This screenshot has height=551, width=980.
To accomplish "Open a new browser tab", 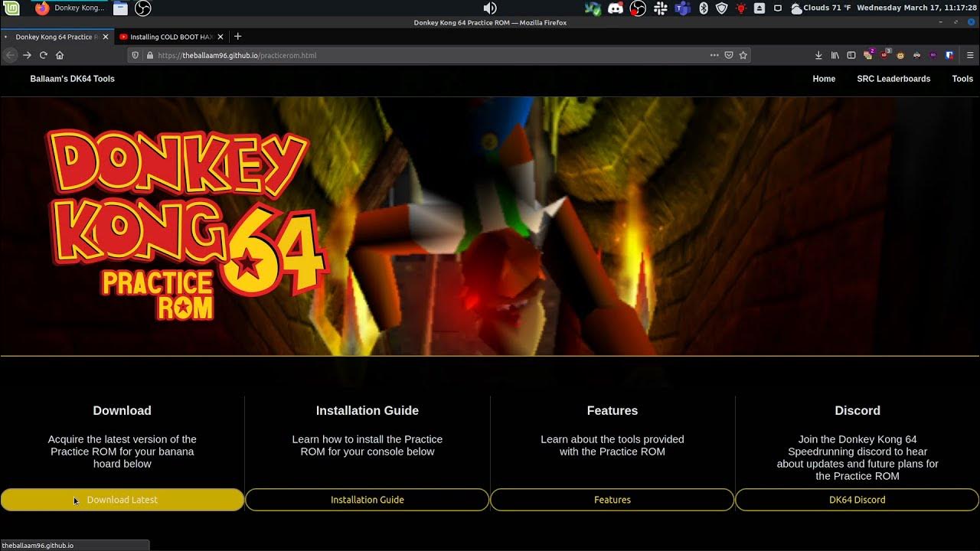I will click(x=238, y=37).
